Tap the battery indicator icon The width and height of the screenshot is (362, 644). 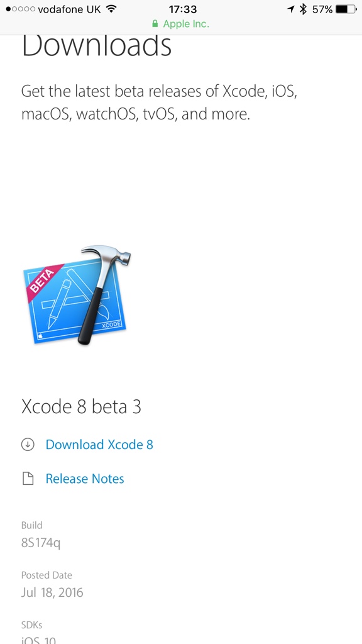click(346, 9)
